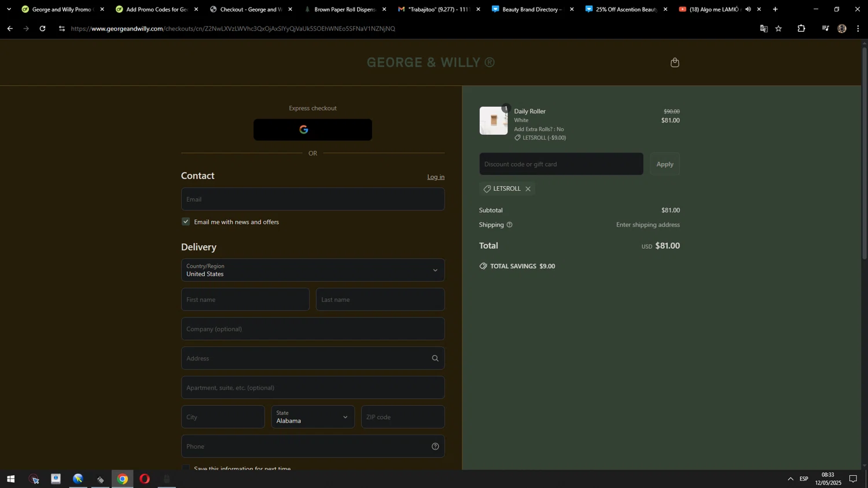Open Chrome three-dot menu

[858, 28]
